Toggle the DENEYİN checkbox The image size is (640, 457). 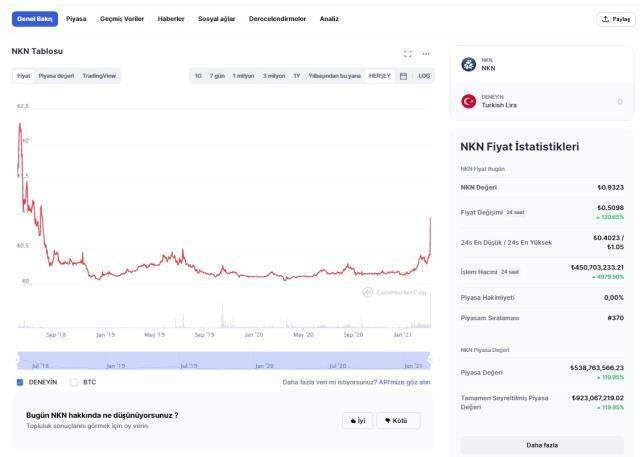[20, 382]
